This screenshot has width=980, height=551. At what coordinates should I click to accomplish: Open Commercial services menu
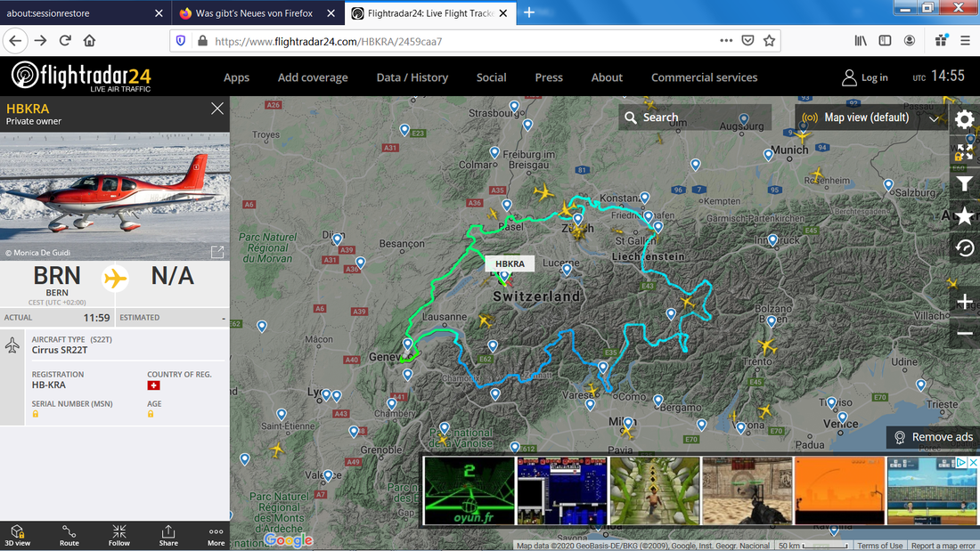tap(704, 77)
